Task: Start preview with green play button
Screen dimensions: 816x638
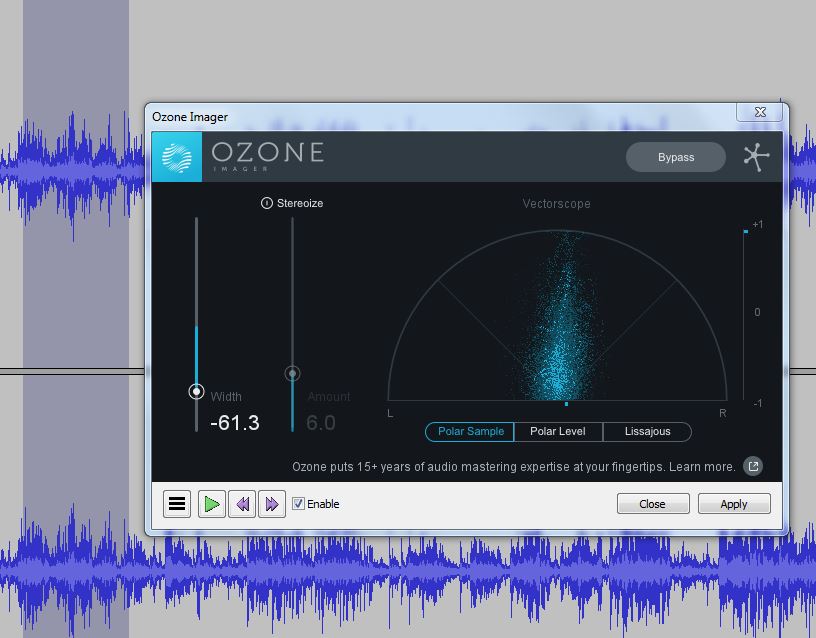Action: tap(212, 504)
